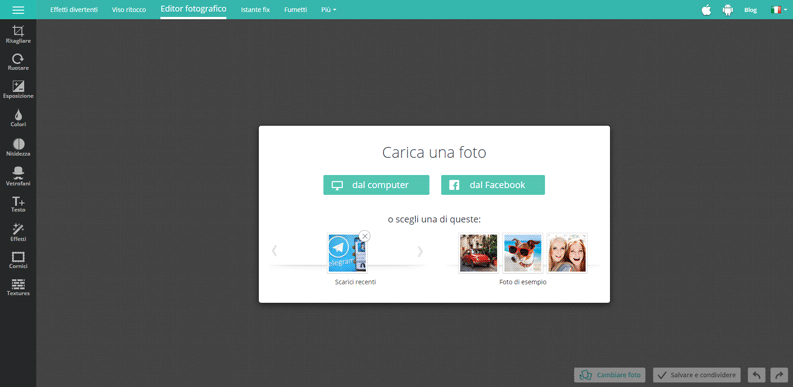Screen dimensions: 793x387
Task: Open the Textures tool
Action: [x=18, y=287]
